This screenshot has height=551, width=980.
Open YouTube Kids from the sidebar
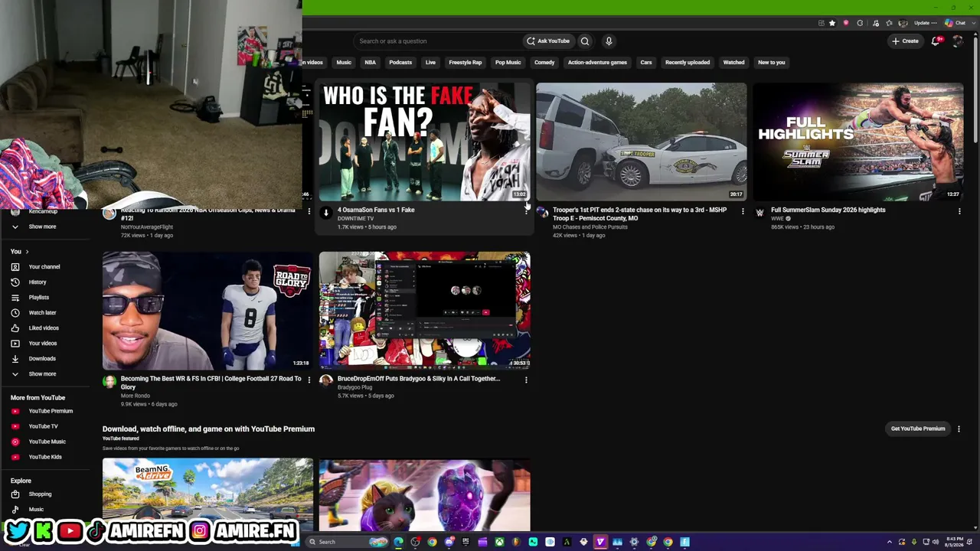[x=45, y=457]
